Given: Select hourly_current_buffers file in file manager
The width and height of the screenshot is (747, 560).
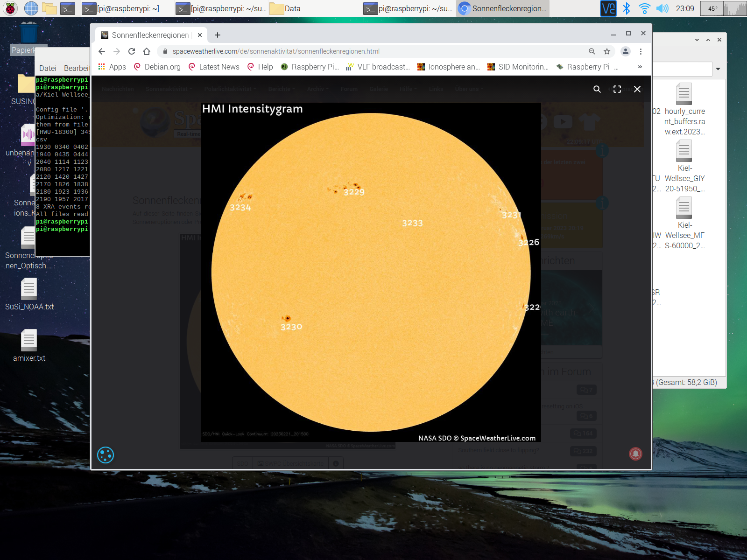Looking at the screenshot, I should (684, 110).
